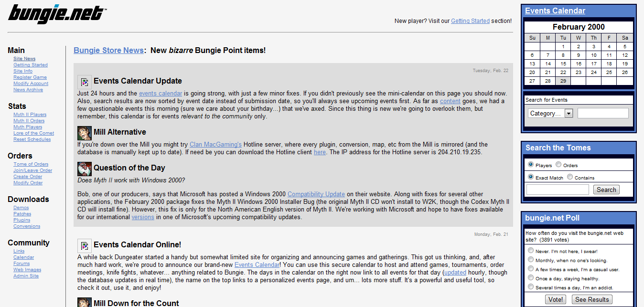Open Reset Schedules link
The height and width of the screenshot is (307, 644).
click(32, 139)
